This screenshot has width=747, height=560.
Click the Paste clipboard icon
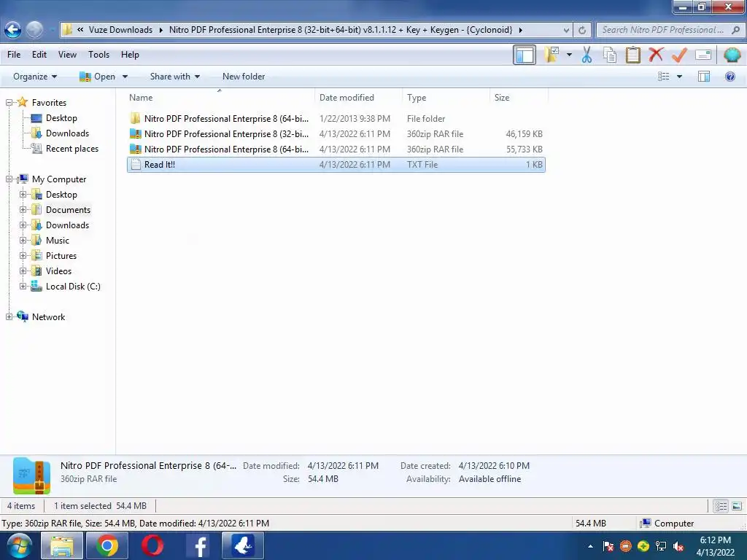click(632, 55)
